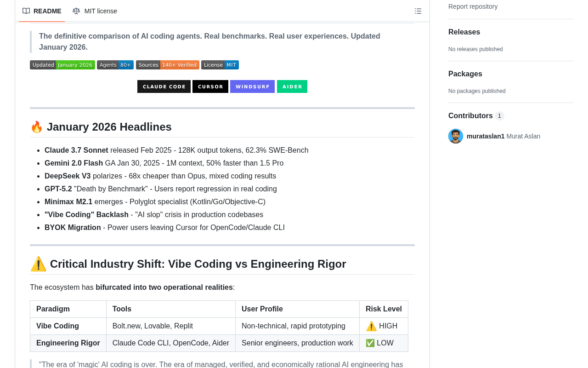Screen dimensions: 588x368
Task: Click the LOW risk checkmark icon
Action: click(370, 343)
